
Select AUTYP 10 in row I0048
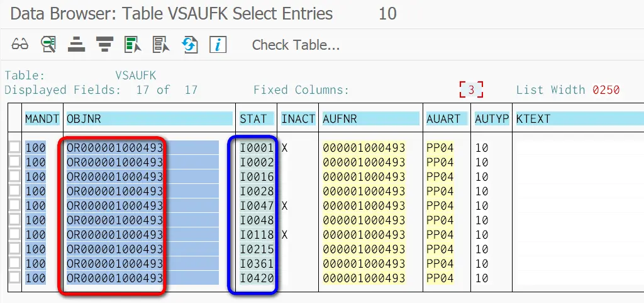[x=482, y=220]
